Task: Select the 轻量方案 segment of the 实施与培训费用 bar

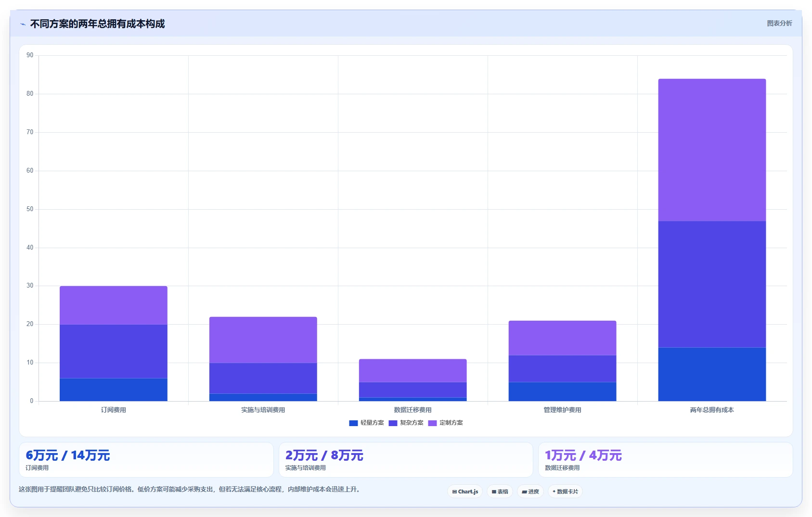Action: coord(263,397)
